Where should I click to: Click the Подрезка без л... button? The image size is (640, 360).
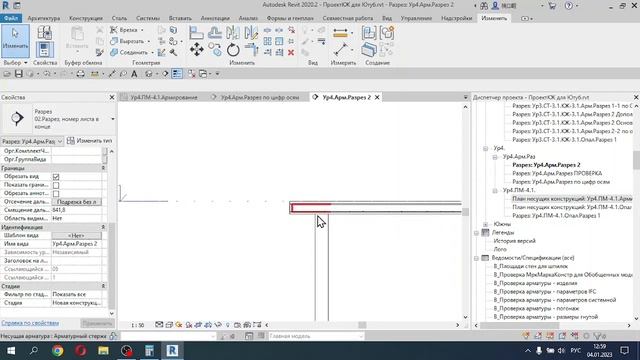(x=76, y=202)
